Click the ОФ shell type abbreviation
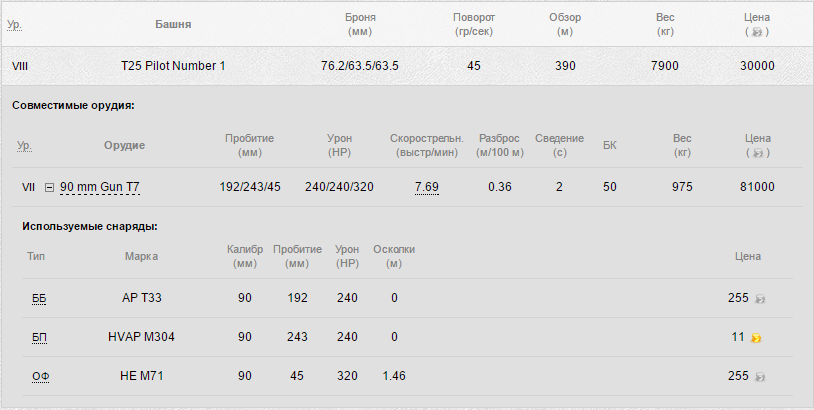The height and width of the screenshot is (410, 814). pyautogui.click(x=40, y=376)
